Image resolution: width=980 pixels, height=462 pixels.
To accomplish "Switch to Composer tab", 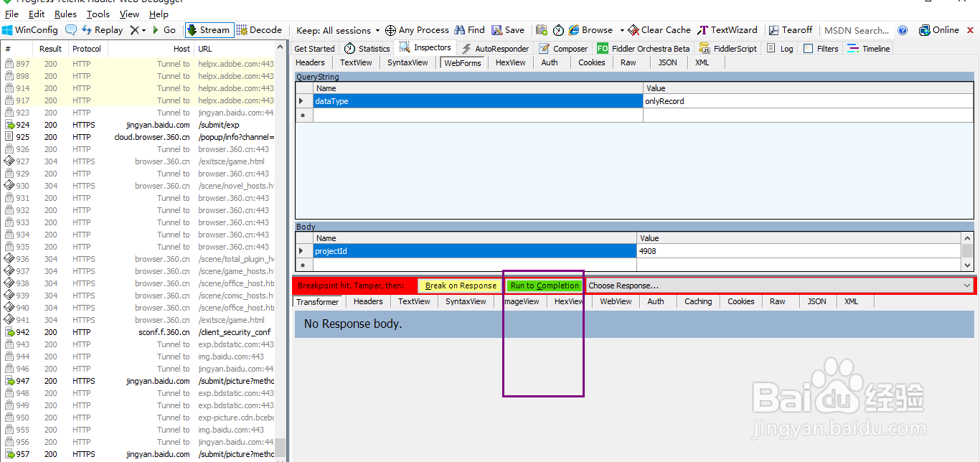I will point(563,49).
